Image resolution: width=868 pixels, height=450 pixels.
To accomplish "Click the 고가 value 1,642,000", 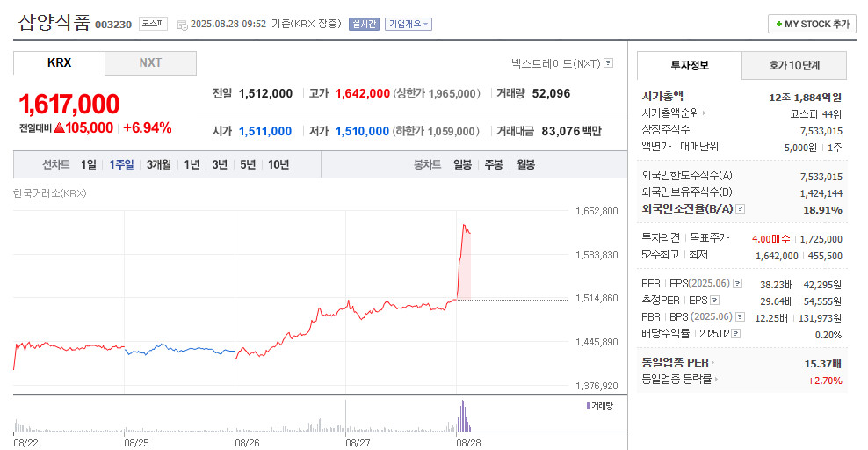I will tap(363, 93).
